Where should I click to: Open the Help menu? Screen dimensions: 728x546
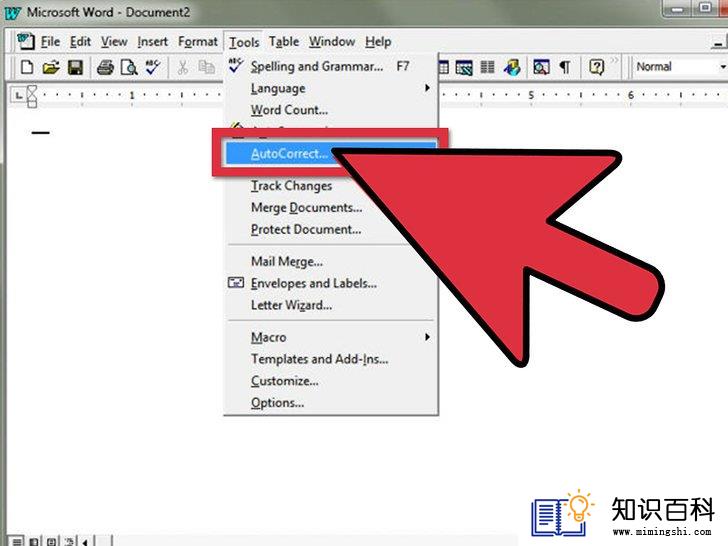click(378, 42)
